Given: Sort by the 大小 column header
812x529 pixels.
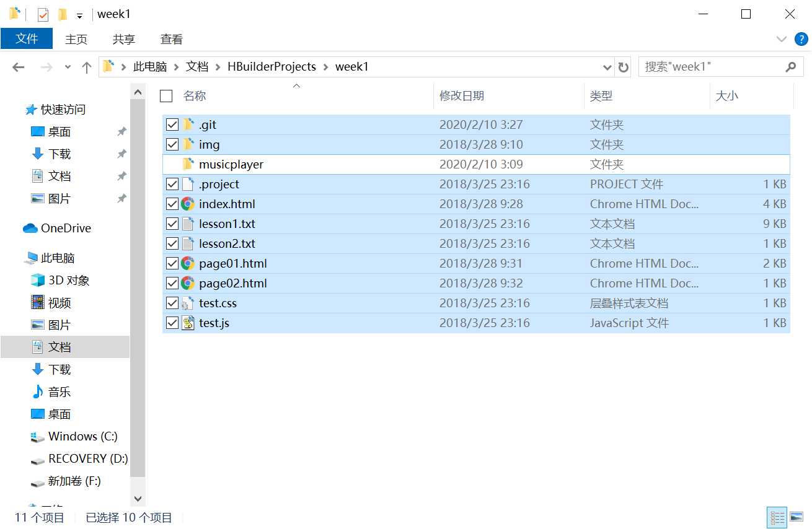Looking at the screenshot, I should (727, 96).
